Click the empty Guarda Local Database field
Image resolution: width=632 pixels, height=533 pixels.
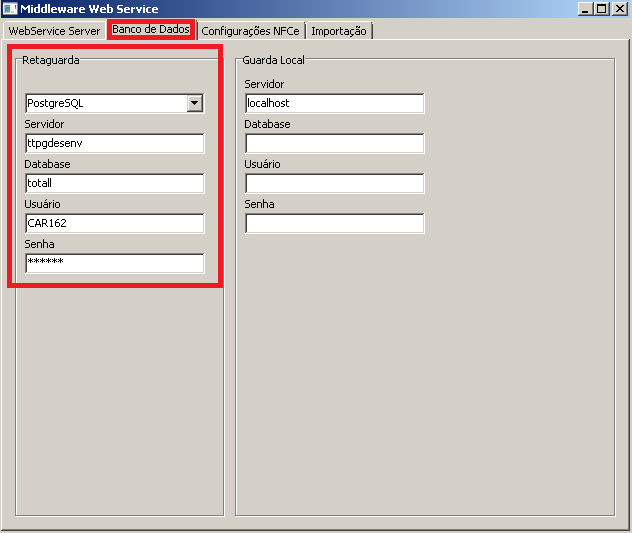pyautogui.click(x=334, y=143)
